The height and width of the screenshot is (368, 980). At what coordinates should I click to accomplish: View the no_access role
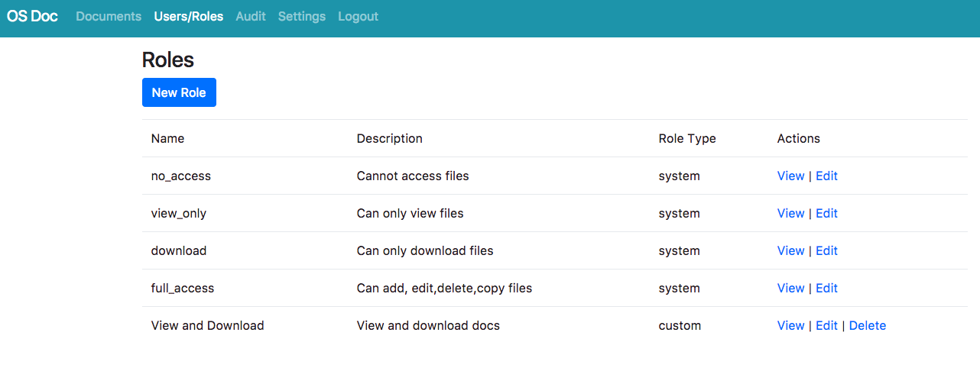coord(790,176)
